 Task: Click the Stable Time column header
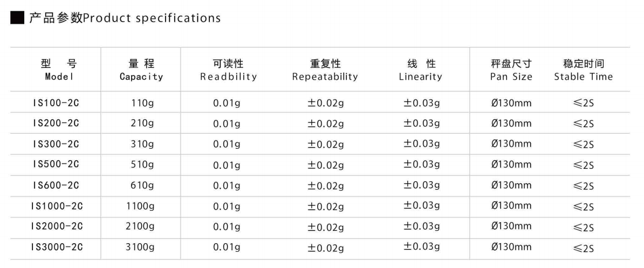pos(583,70)
